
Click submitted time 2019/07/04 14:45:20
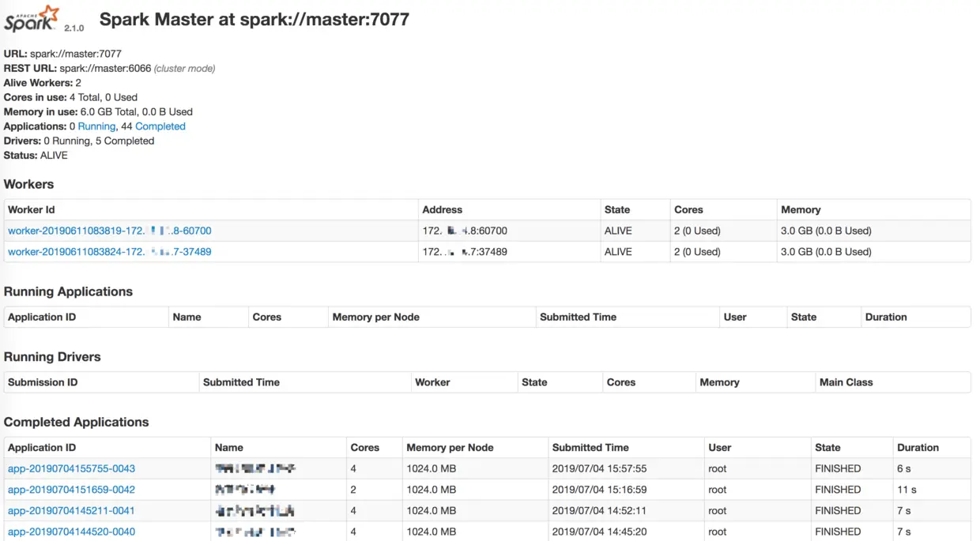599,532
